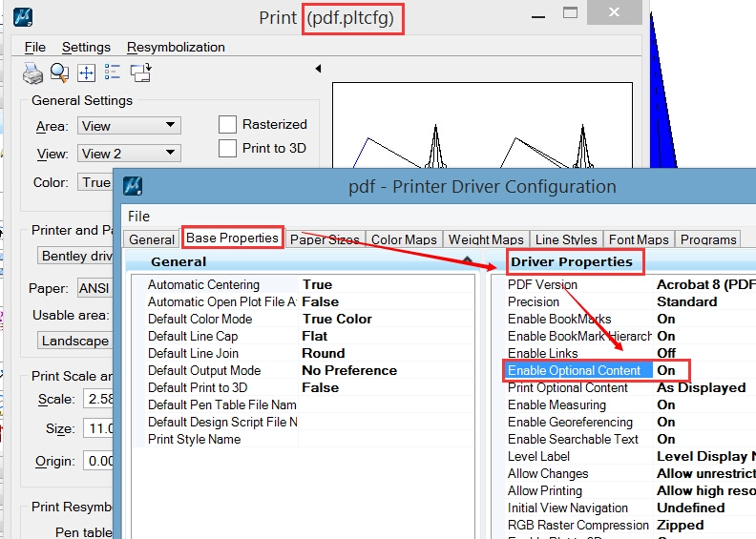Switch to the Paper Sizes tab
This screenshot has height=539, width=756.
tap(325, 239)
